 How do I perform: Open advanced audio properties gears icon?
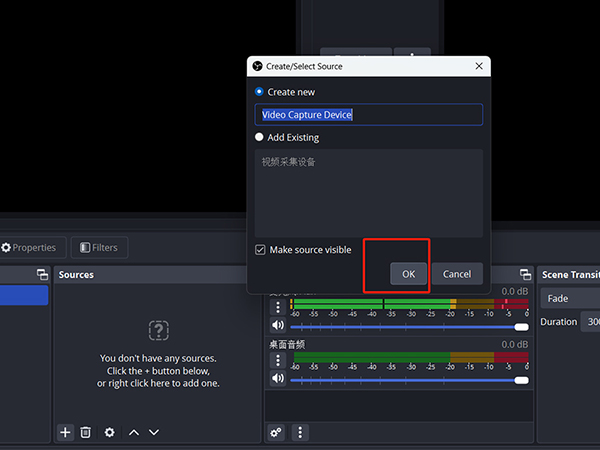pos(275,432)
